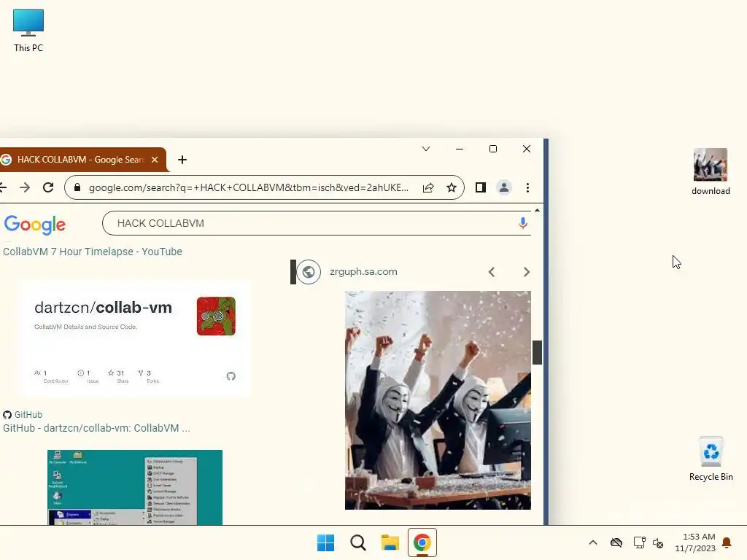Show hidden tray icons chevron
747x560 pixels.
pyautogui.click(x=592, y=542)
